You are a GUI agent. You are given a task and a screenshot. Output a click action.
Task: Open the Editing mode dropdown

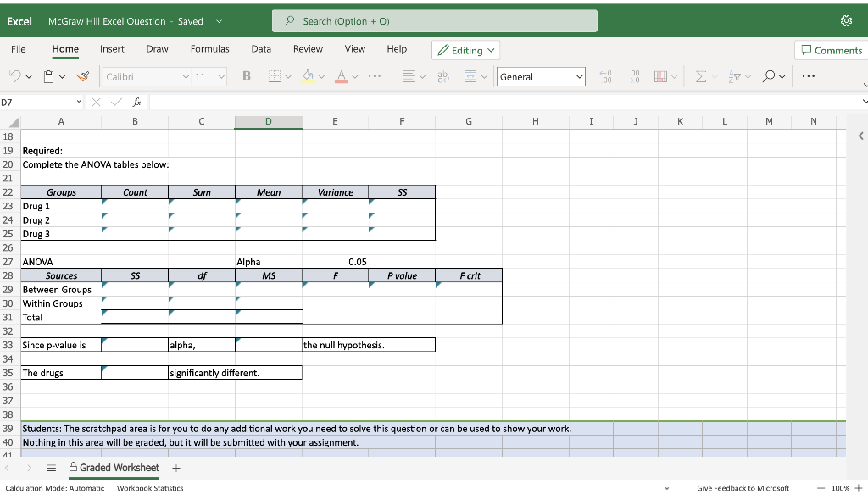[x=465, y=49]
